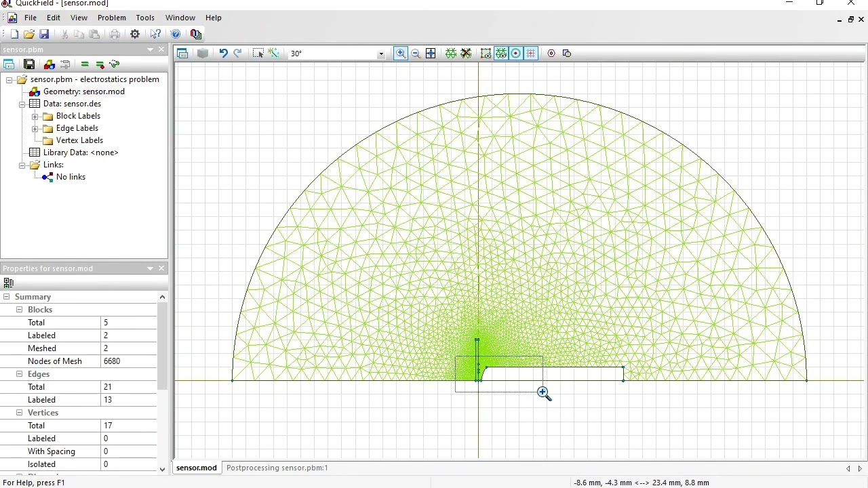
Task: Click the green bars with red dot icon
Action: point(100,64)
